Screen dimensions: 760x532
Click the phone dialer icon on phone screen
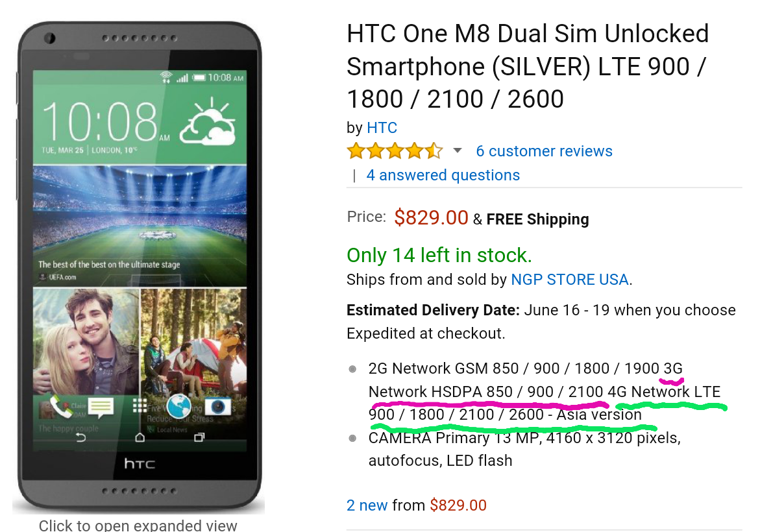61,407
